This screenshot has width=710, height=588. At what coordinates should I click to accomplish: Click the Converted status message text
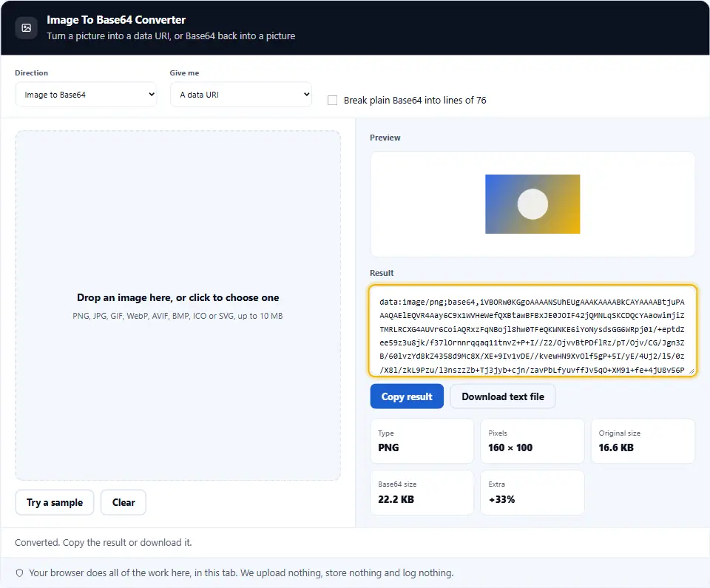[104, 542]
